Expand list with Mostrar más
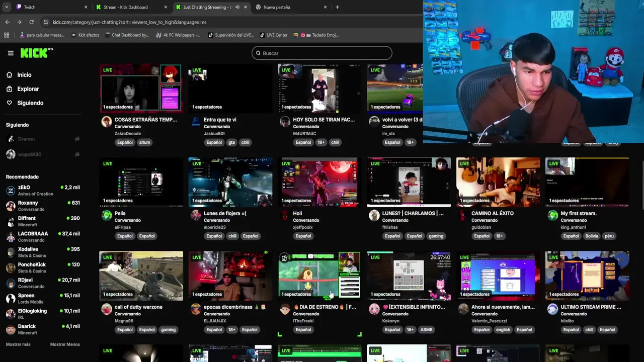 (18, 344)
